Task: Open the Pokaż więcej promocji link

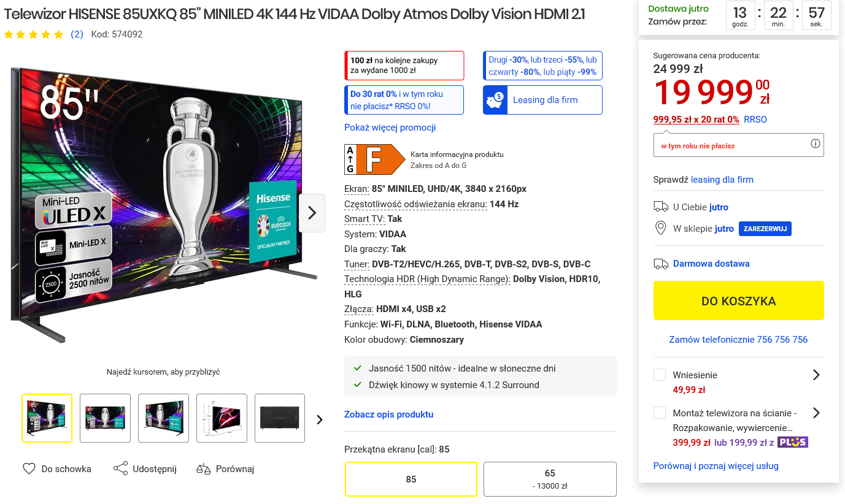Action: point(390,128)
